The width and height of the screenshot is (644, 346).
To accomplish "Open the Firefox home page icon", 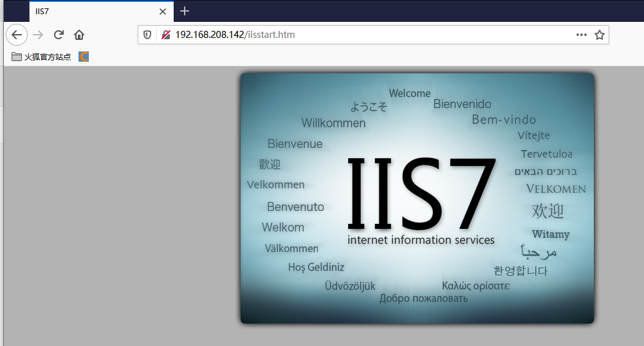I will [79, 35].
